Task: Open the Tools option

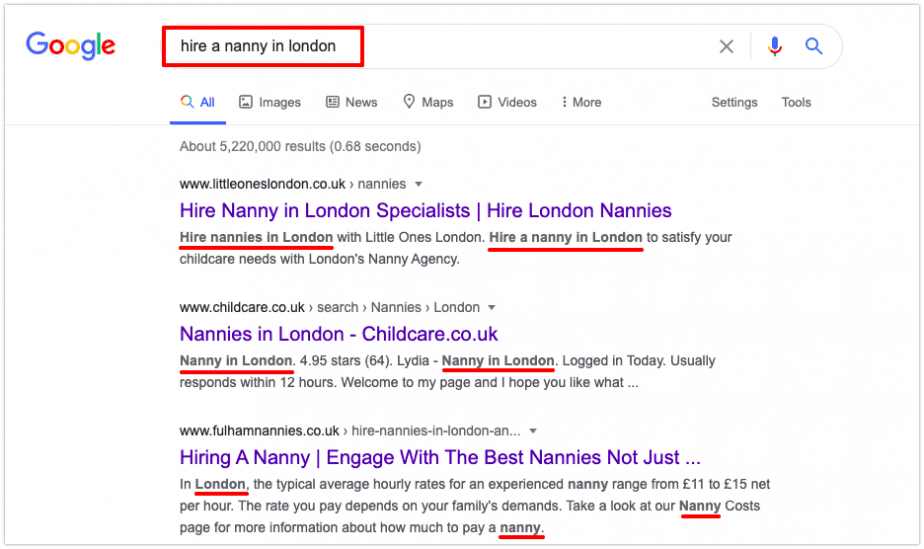Action: (x=796, y=102)
